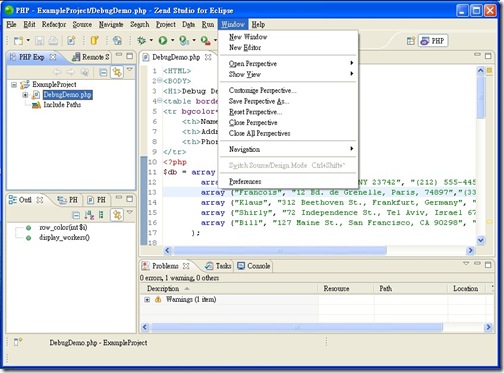Click the editor vertical scroll down arrow
The width and height of the screenshot is (504, 373).
(x=480, y=240)
